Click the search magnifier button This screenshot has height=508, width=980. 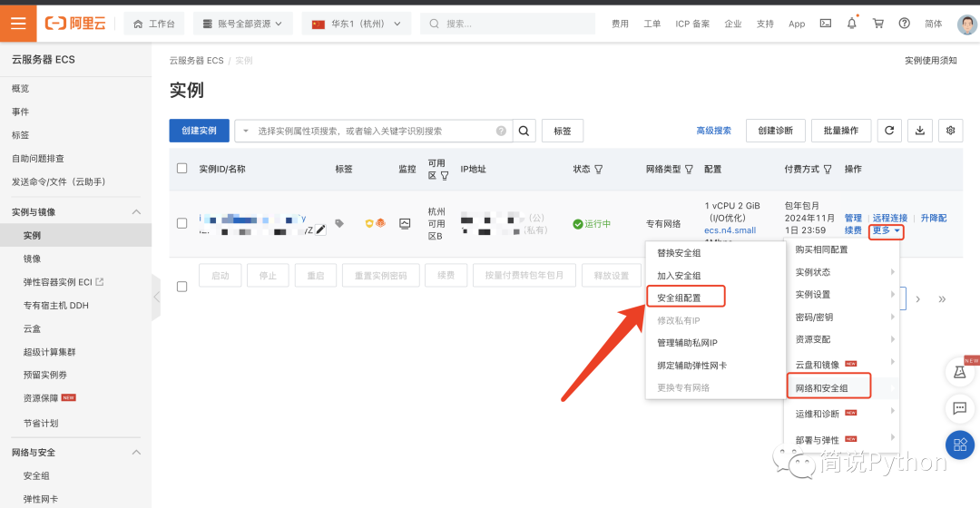(x=524, y=131)
